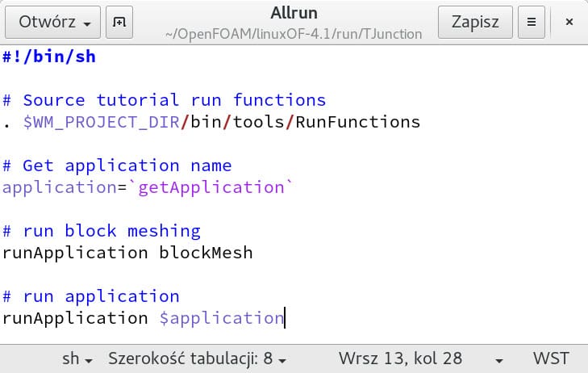Click the Allrun title in header
Image resolution: width=588 pixels, height=373 pixels.
[294, 13]
